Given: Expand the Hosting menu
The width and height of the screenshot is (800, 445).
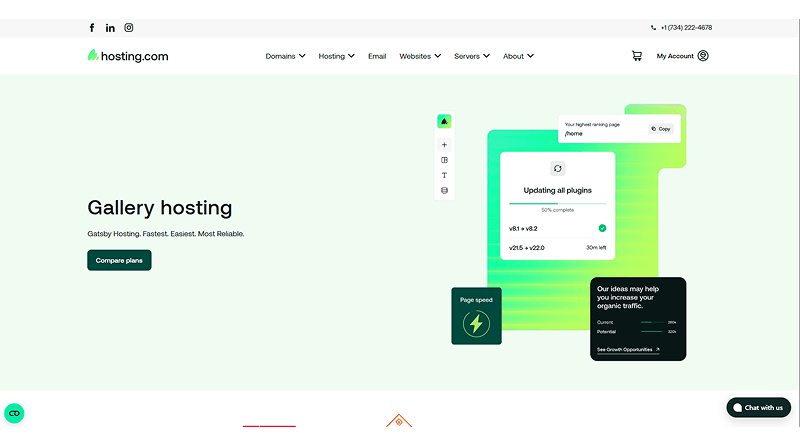Looking at the screenshot, I should pyautogui.click(x=336, y=56).
